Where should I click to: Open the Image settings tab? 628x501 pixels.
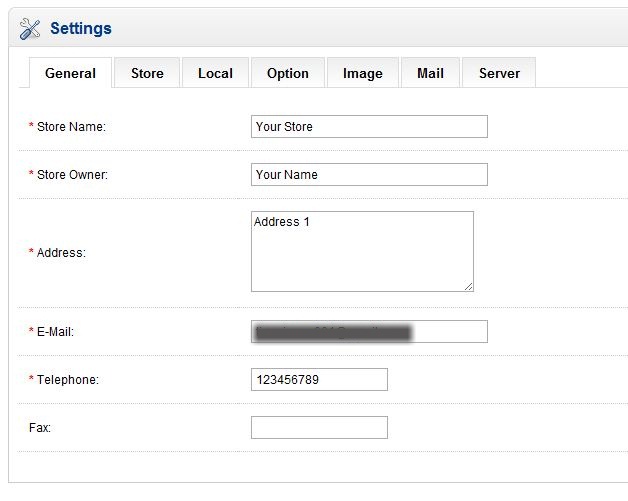tap(362, 73)
